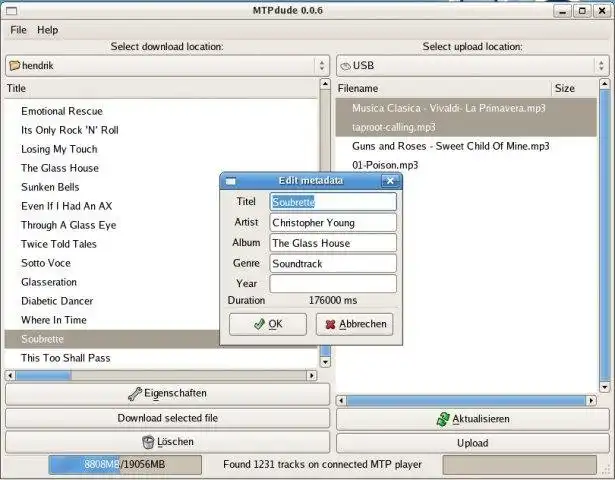
Task: Cancel editing with the Abbrechen button
Action: pyautogui.click(x=355, y=324)
